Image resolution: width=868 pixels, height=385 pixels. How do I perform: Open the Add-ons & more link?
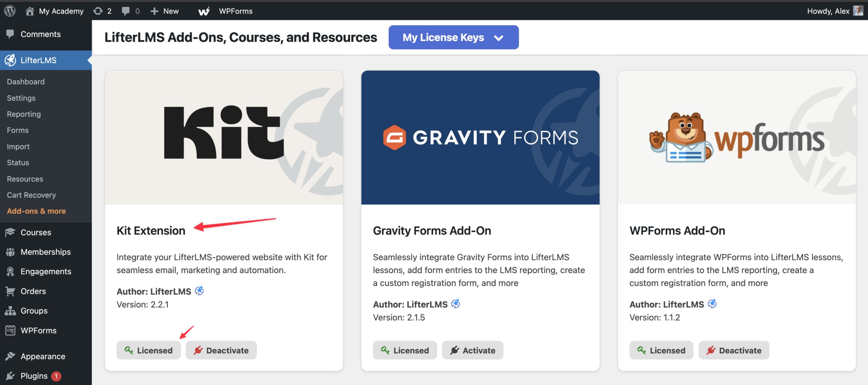coord(36,211)
